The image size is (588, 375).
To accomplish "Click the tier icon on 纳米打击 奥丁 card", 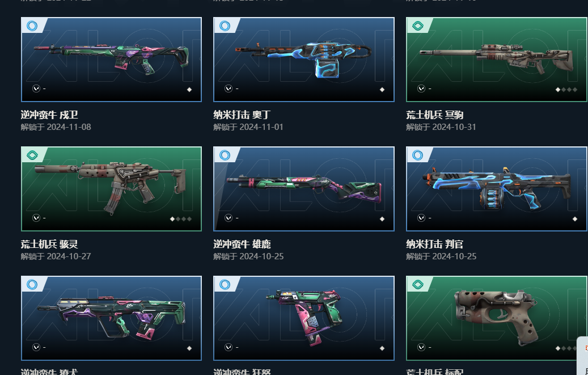I will pyautogui.click(x=225, y=26).
